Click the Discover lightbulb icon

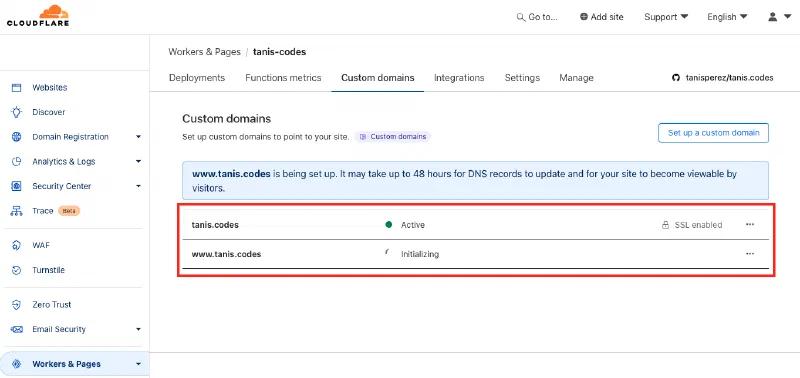click(x=16, y=112)
